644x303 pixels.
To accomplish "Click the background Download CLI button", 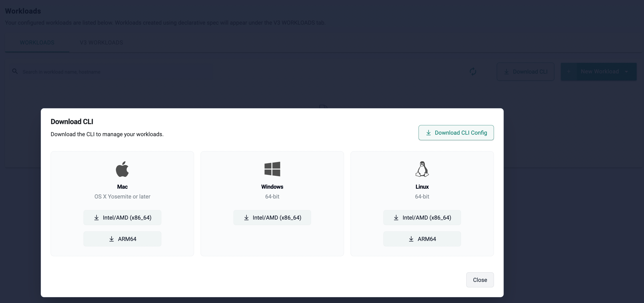I will click(x=525, y=72).
